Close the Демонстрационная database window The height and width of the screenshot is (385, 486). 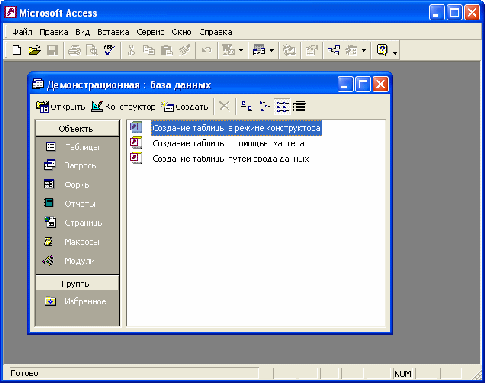380,84
